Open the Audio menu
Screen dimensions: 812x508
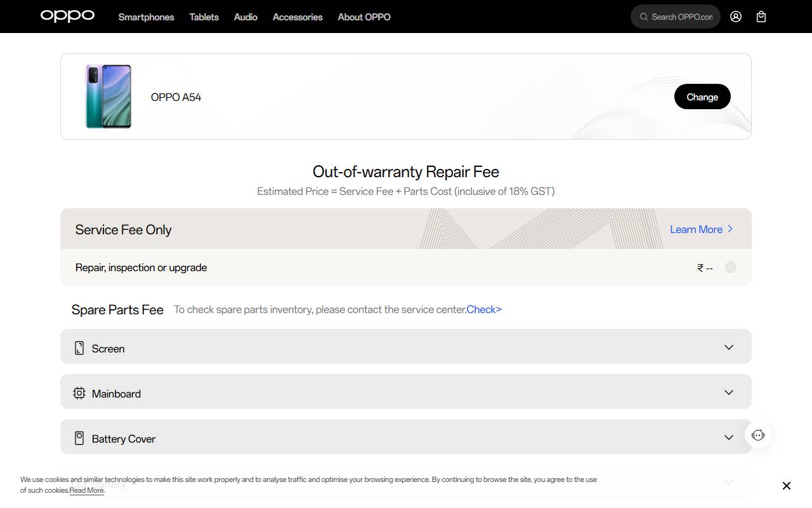click(x=246, y=17)
